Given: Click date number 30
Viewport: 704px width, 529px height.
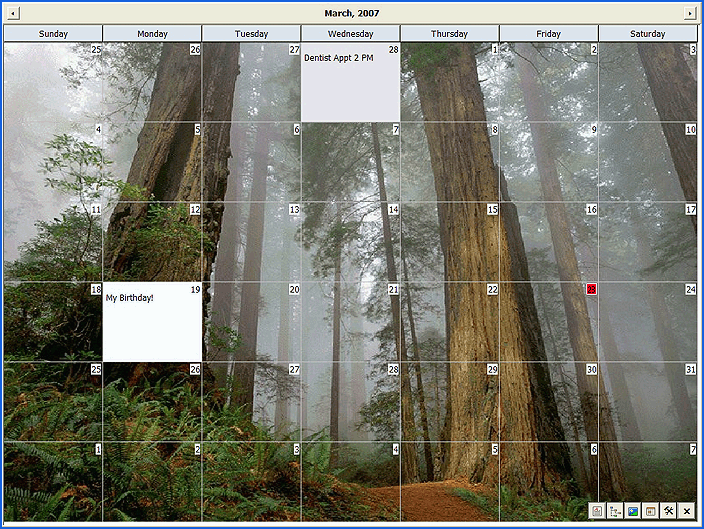Looking at the screenshot, I should [592, 370].
